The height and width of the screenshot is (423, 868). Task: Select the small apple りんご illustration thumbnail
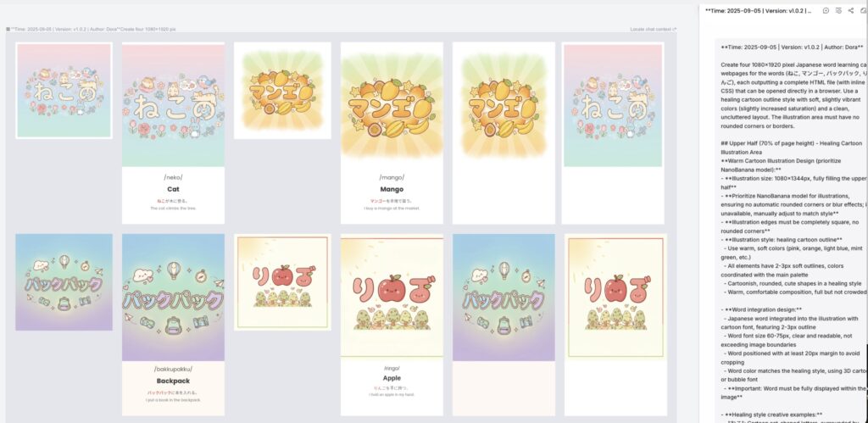click(x=282, y=281)
